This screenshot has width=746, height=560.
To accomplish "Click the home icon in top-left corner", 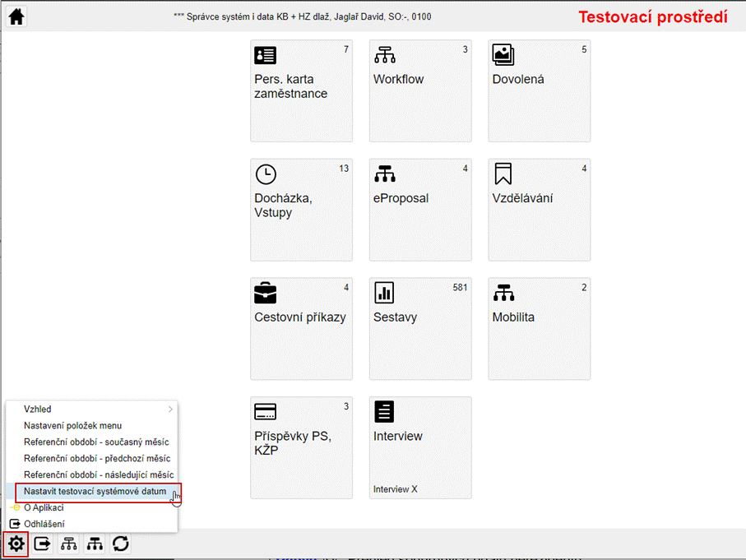I will (x=16, y=16).
